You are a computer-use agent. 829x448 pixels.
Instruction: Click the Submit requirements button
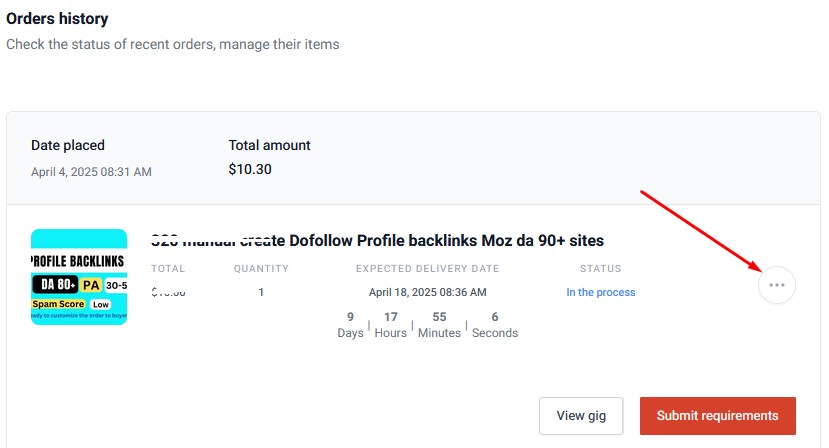tap(717, 416)
